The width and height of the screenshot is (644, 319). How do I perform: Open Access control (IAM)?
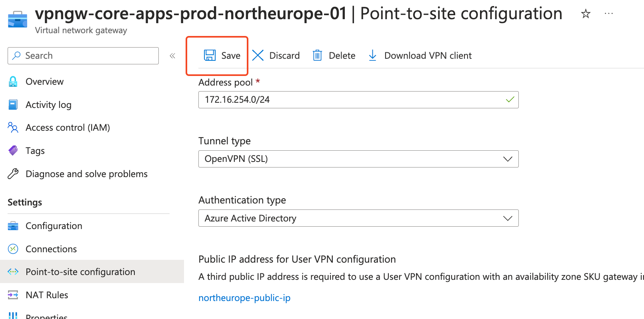(x=68, y=128)
